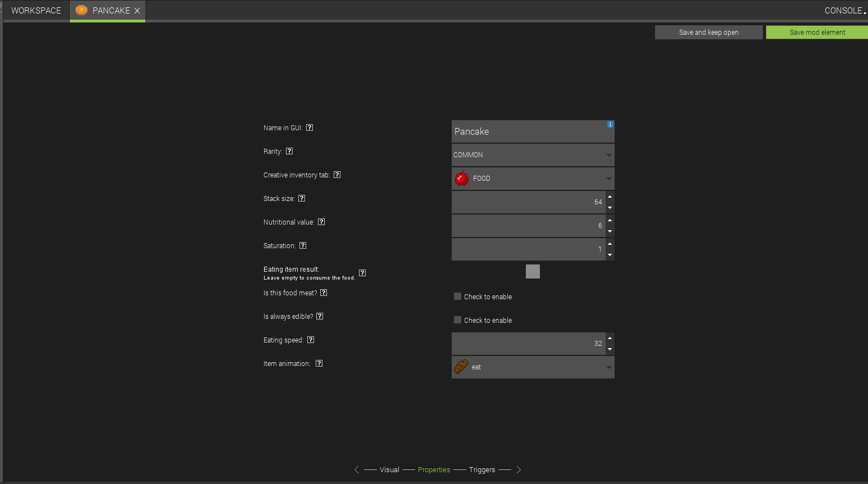Image resolution: width=868 pixels, height=484 pixels.
Task: Click the blue localization icon on the name field
Action: [610, 124]
